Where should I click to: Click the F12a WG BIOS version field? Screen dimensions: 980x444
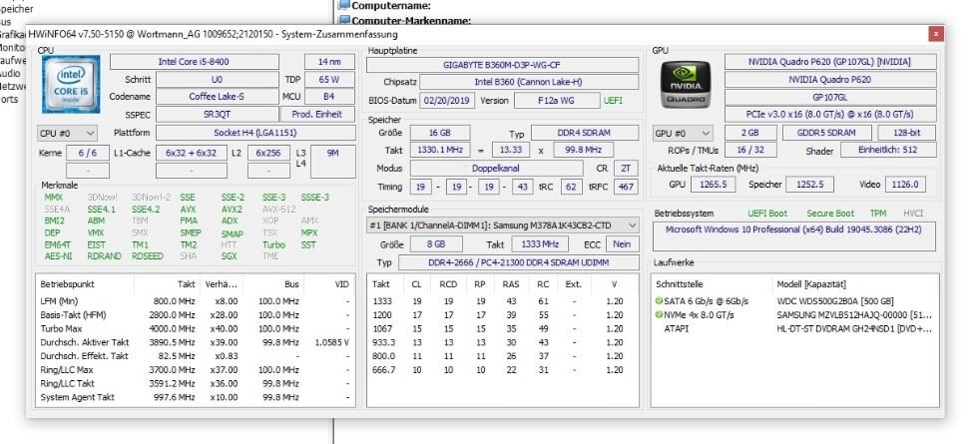pos(556,100)
